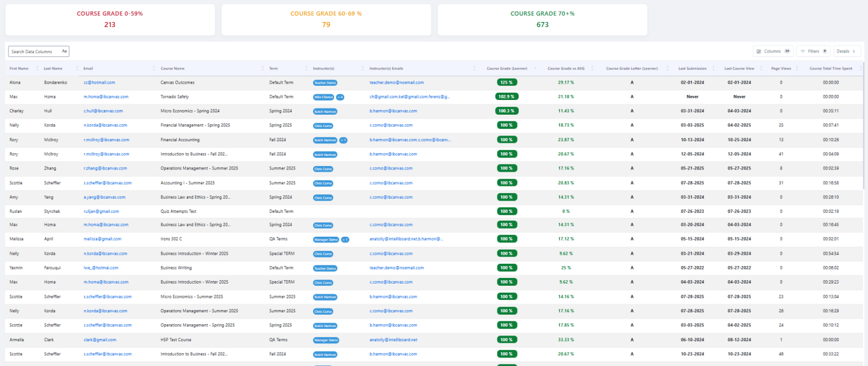This screenshot has width=868, height=366.
Task: Sort by Course Name column arrows
Action: pos(263,68)
